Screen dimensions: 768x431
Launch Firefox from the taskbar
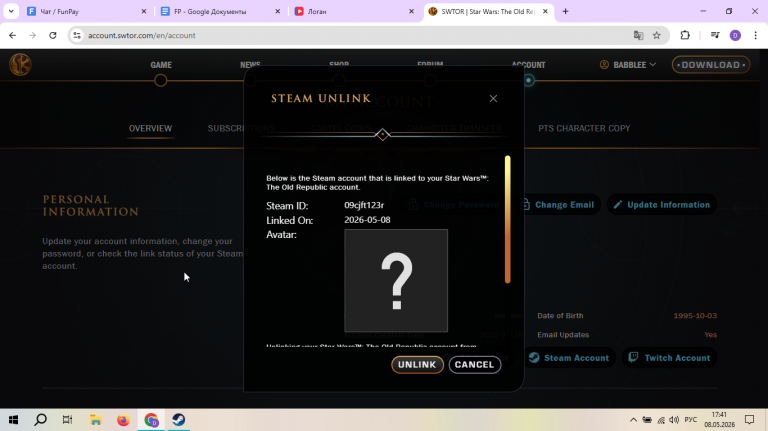[123, 420]
